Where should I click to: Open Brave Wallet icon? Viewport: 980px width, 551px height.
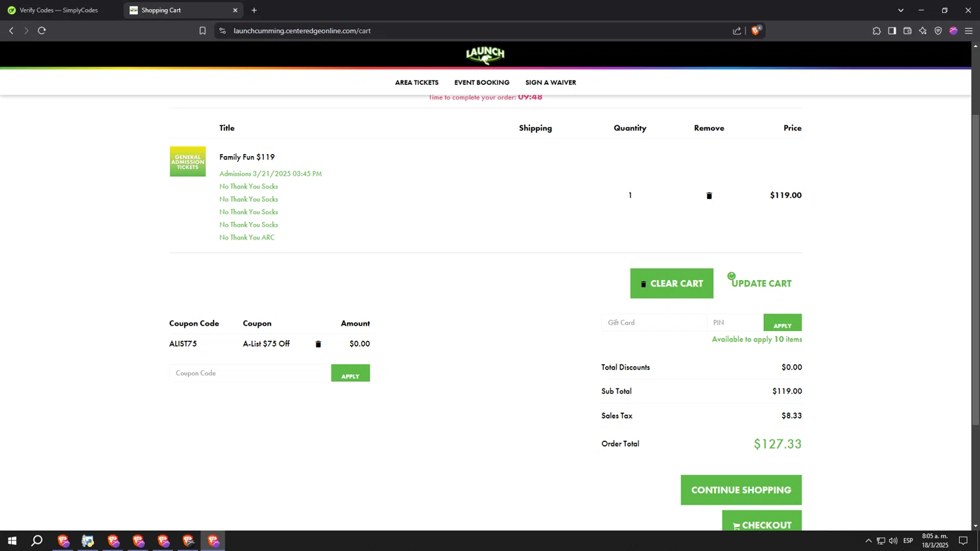907,31
